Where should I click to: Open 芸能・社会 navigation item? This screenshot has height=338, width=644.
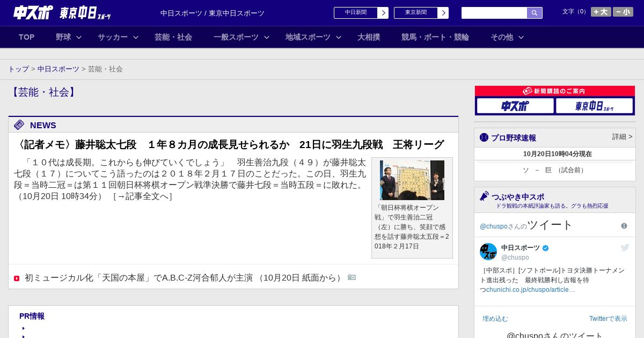[x=173, y=37]
